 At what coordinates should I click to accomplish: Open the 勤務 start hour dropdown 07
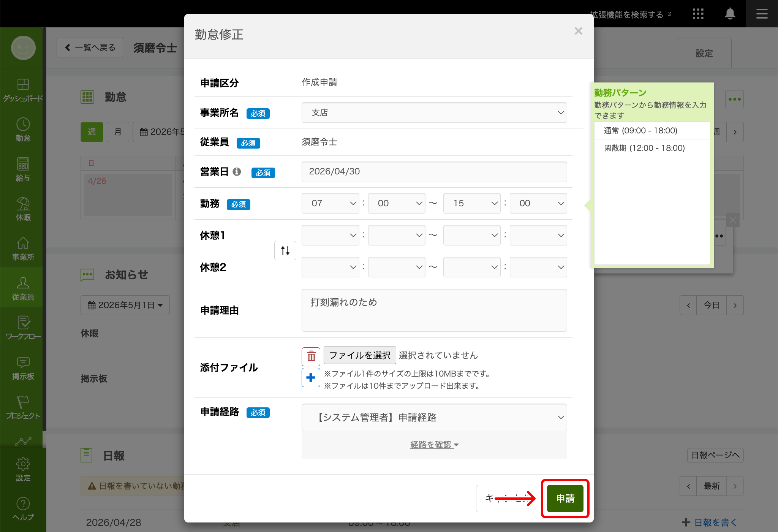pyautogui.click(x=330, y=203)
